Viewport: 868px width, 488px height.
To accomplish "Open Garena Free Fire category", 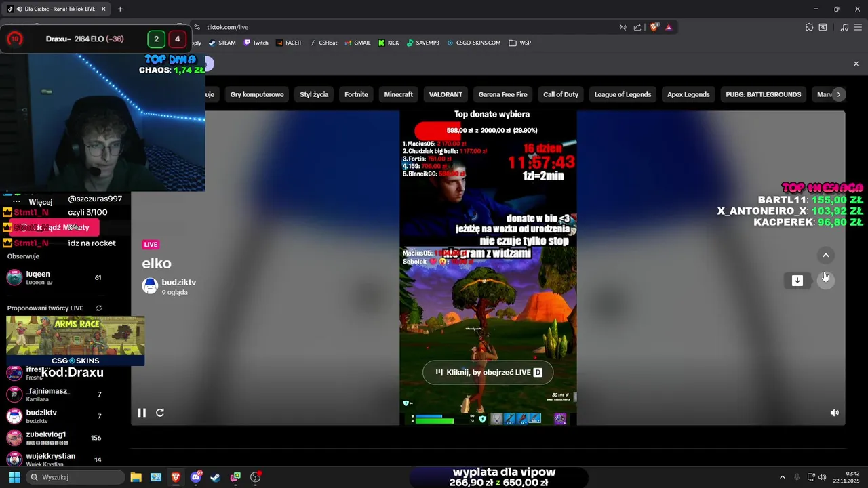I will click(502, 94).
